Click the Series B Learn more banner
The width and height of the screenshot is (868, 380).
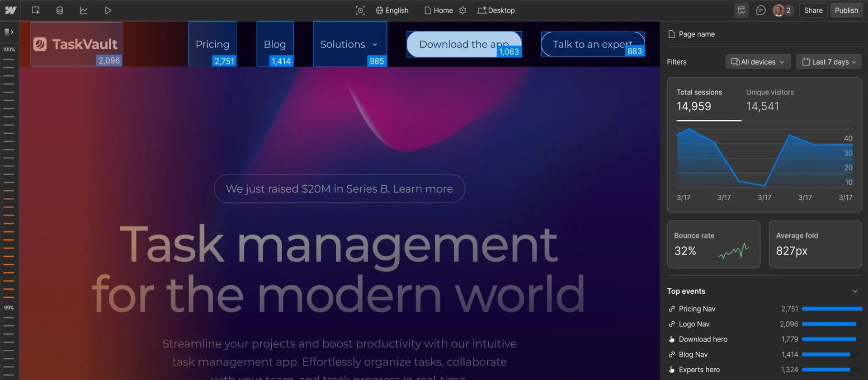[x=340, y=189]
